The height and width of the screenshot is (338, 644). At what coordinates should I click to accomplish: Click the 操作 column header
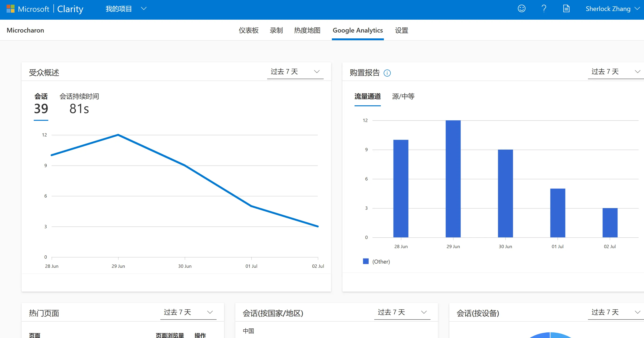200,335
